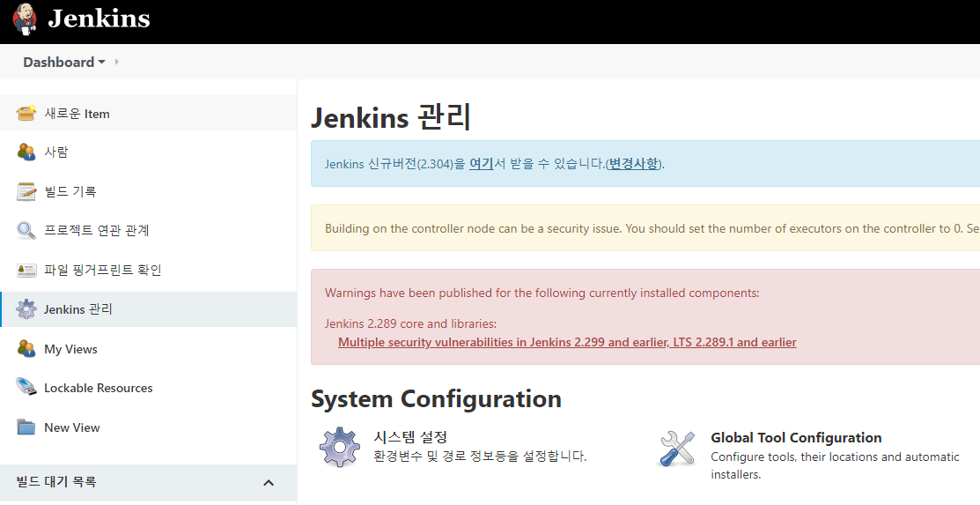Click the 환경변수 및 경로 정보등을 설정합니다 description
Screen dimensions: 980x505
tap(480, 457)
